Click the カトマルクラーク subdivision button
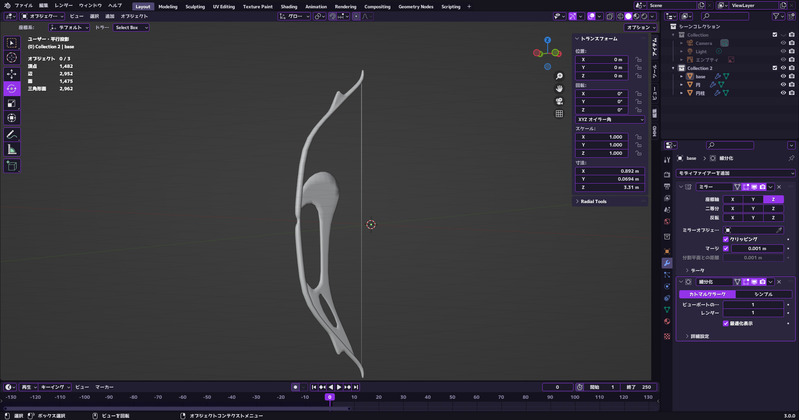Image resolution: width=799 pixels, height=420 pixels. (707, 294)
